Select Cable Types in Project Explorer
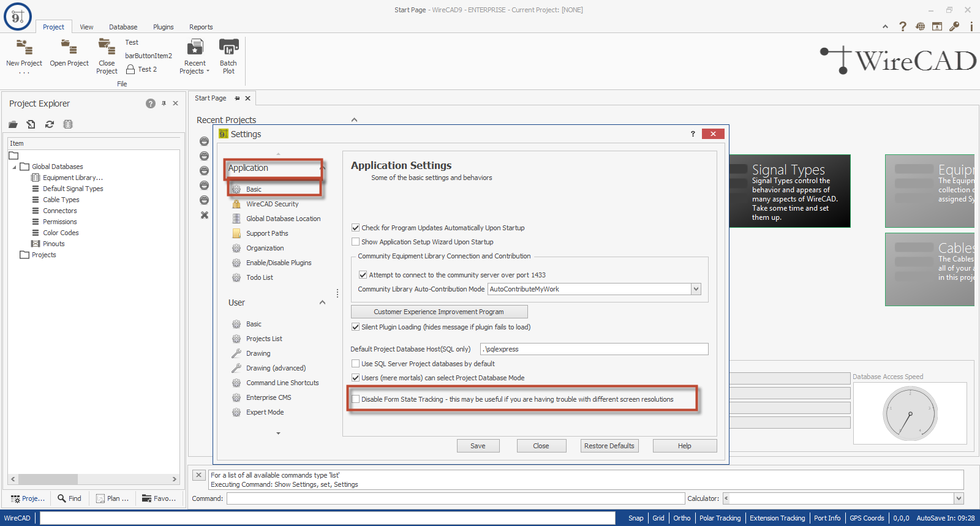This screenshot has width=980, height=526. pyautogui.click(x=61, y=200)
